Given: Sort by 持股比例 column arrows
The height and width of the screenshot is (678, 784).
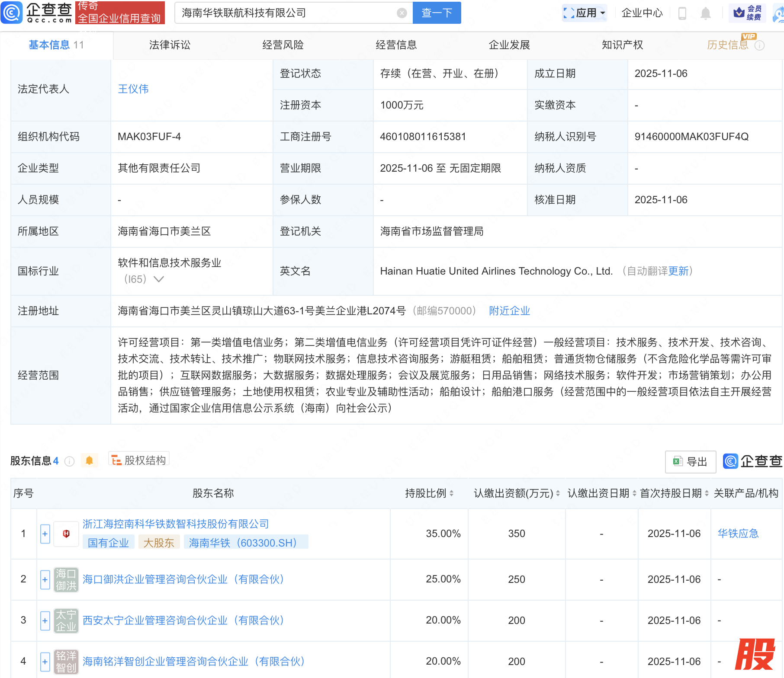Looking at the screenshot, I should pos(451,493).
